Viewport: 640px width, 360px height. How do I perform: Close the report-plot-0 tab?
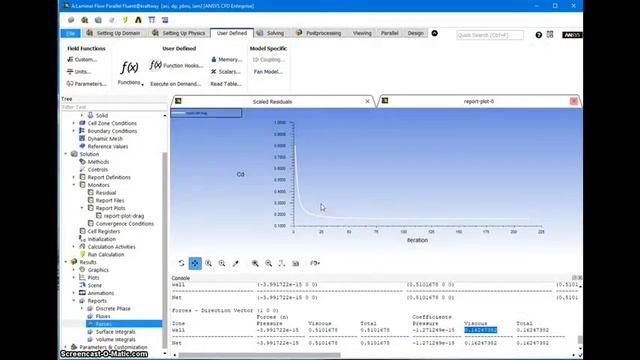pyautogui.click(x=573, y=101)
